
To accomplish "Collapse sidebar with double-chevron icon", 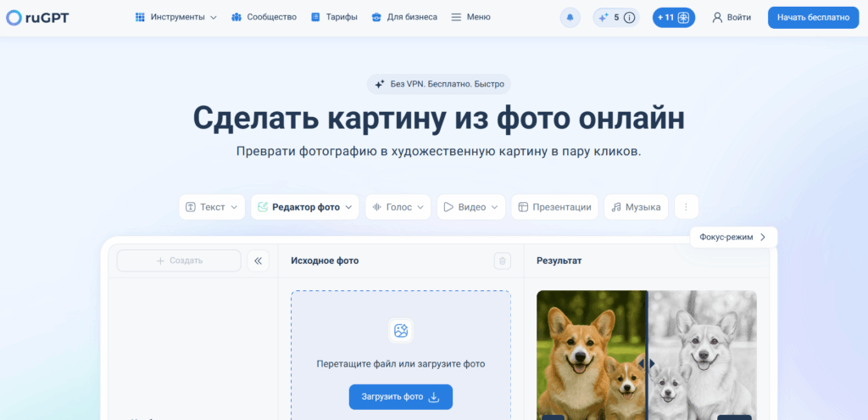I will click(258, 261).
